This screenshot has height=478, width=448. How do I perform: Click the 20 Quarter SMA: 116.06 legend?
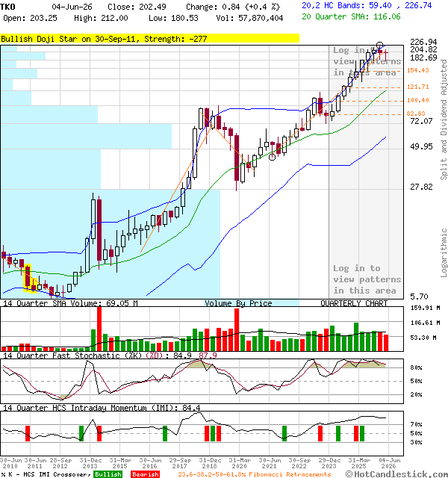click(x=351, y=16)
